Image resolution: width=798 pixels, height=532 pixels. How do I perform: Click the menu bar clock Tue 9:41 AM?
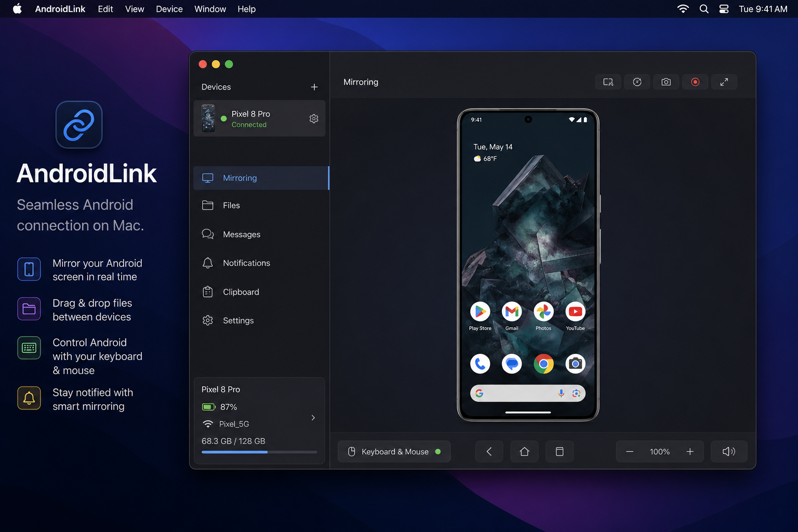(763, 9)
